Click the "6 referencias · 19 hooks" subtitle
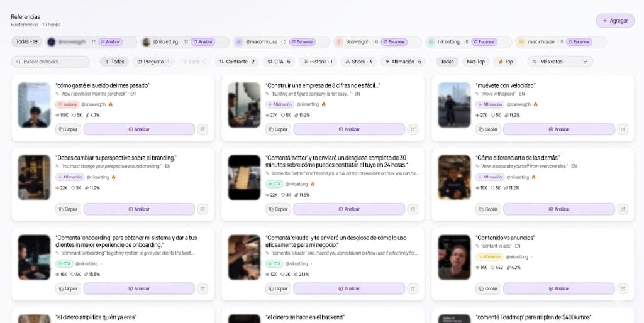Viewport: 644px width, 323px height. point(36,25)
